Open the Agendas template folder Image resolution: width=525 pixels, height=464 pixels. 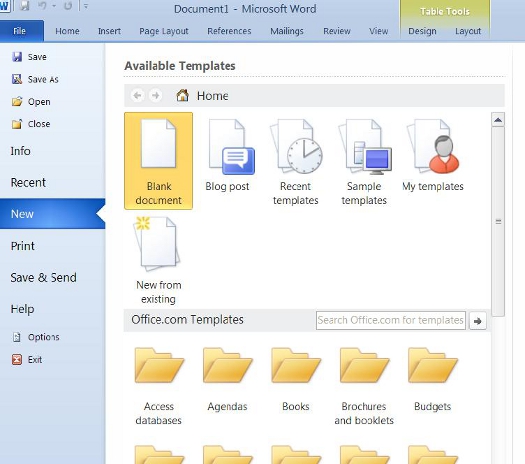[227, 380]
